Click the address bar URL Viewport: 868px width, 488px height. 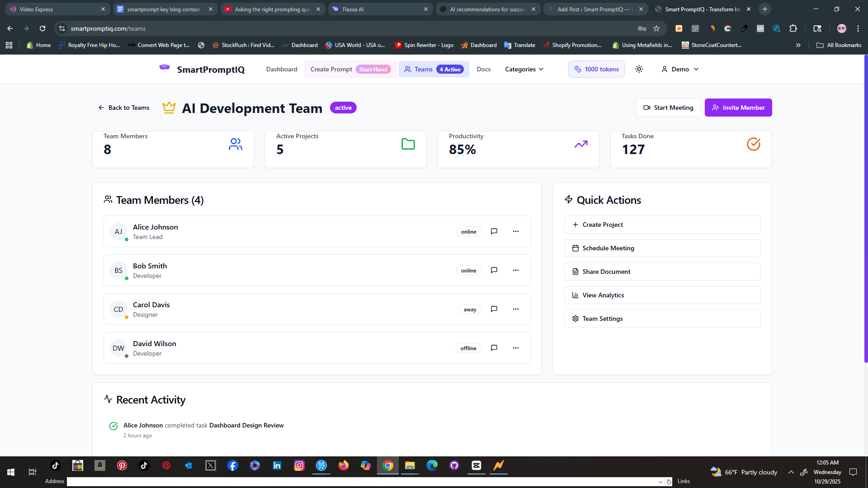point(108,28)
